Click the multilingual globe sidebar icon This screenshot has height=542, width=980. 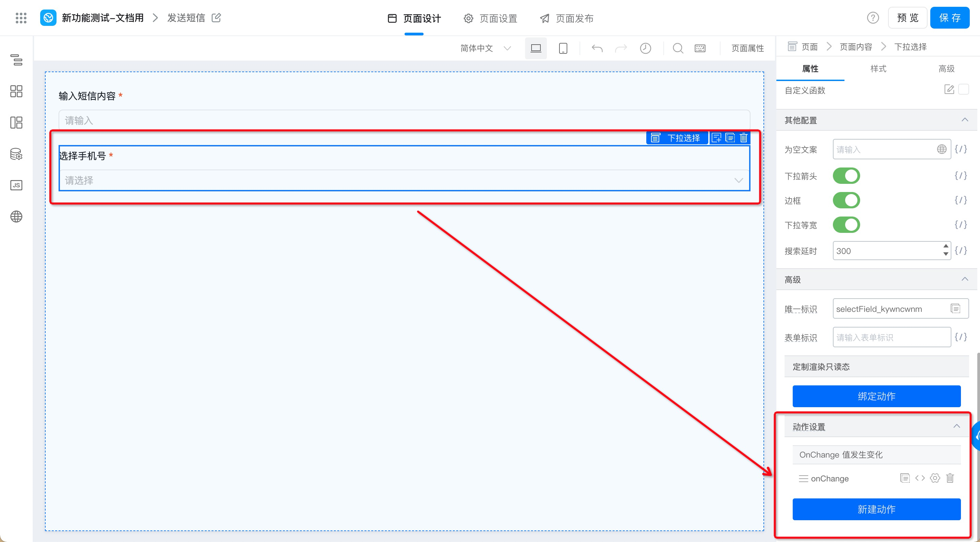click(16, 217)
